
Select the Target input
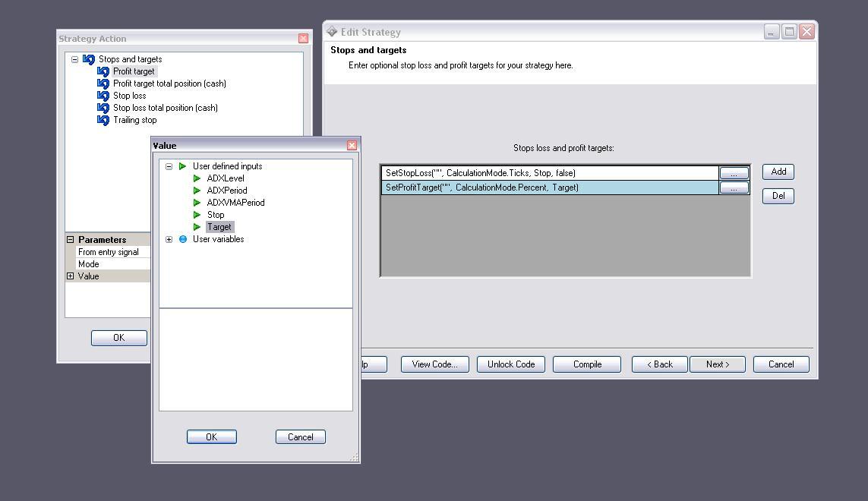(219, 227)
